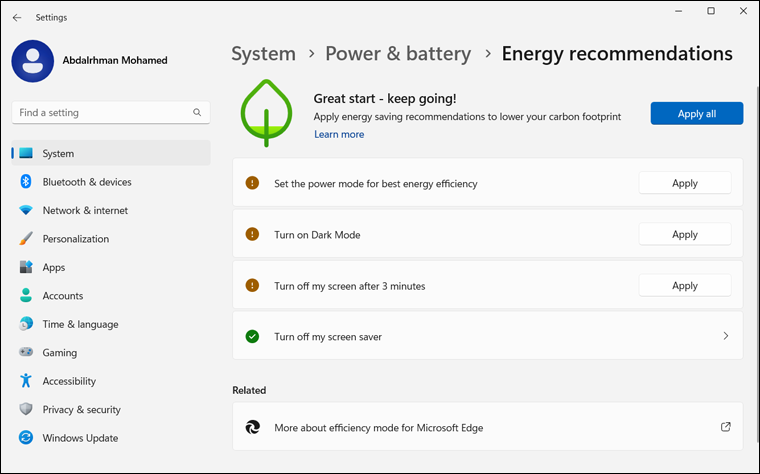Open Windows Update settings
Image resolution: width=760 pixels, height=474 pixels.
(80, 438)
